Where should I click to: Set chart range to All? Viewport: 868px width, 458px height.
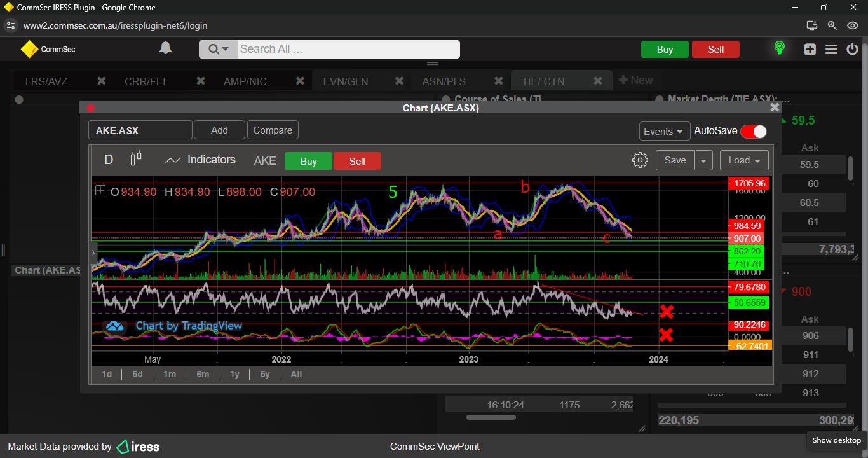[x=296, y=374]
